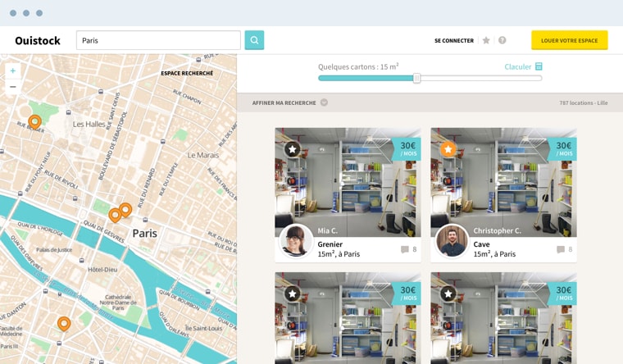Image resolution: width=623 pixels, height=364 pixels.
Task: Open the Cave listing photo by Christopher C.
Action: point(504,182)
